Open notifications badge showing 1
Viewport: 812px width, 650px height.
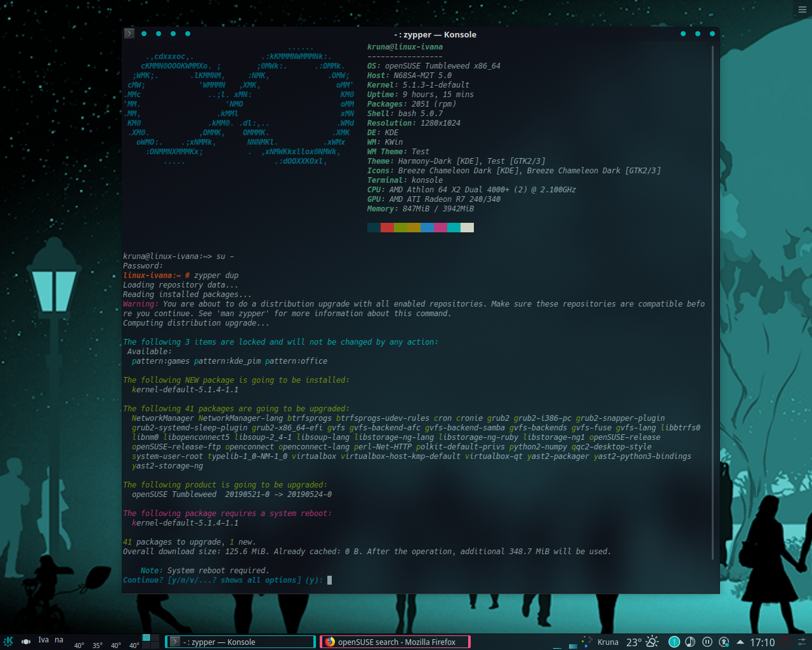tap(674, 642)
